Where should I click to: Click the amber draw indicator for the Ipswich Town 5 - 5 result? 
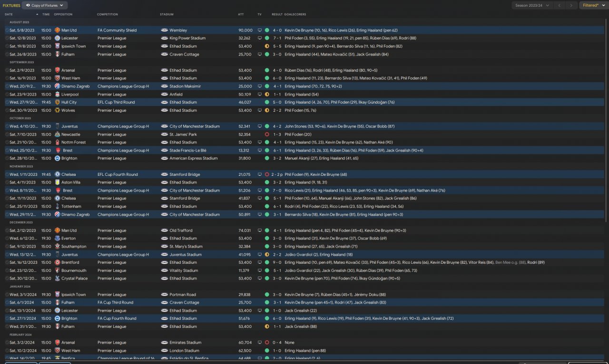[x=267, y=47]
